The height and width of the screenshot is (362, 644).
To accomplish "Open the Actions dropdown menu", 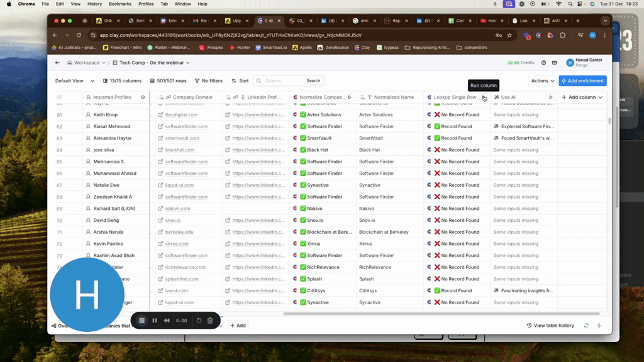I will point(542,81).
